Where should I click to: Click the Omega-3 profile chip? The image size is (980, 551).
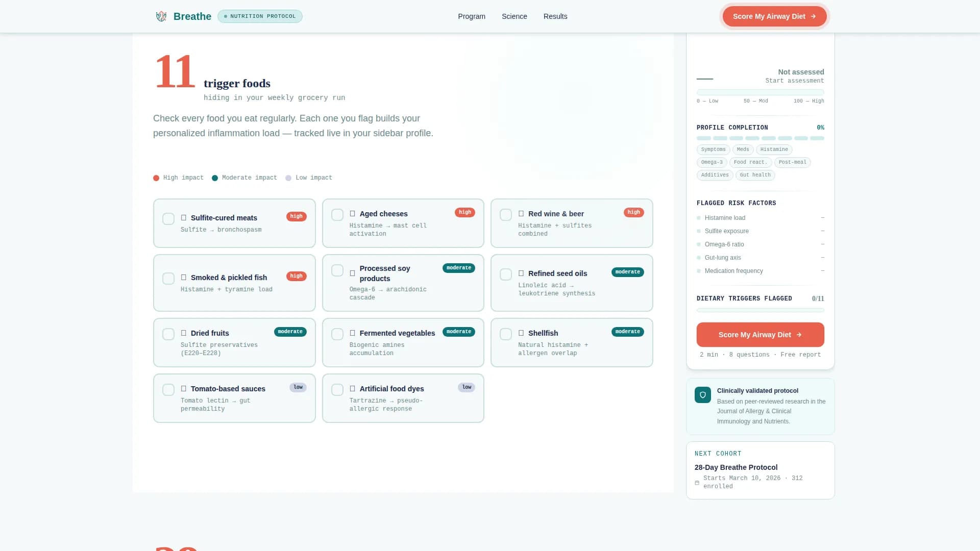point(712,162)
